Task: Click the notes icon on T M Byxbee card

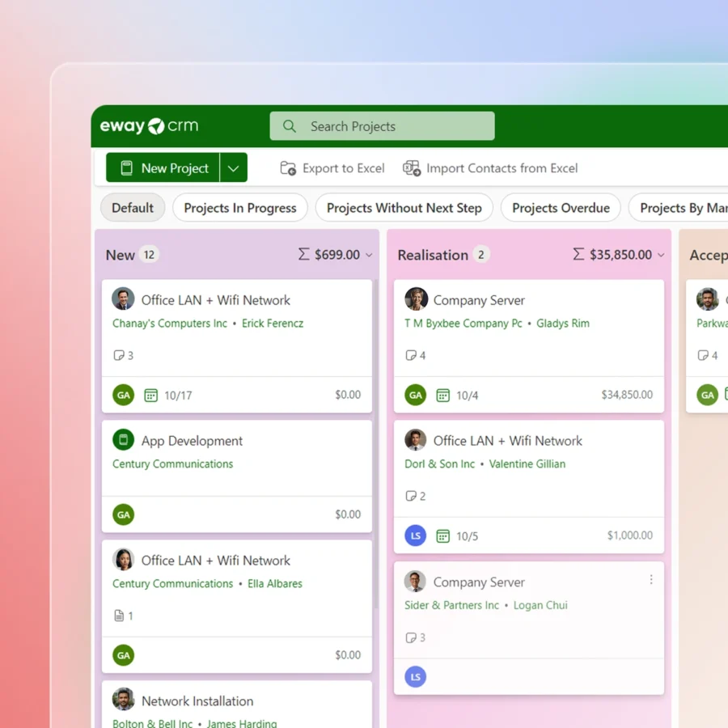Action: 411,355
